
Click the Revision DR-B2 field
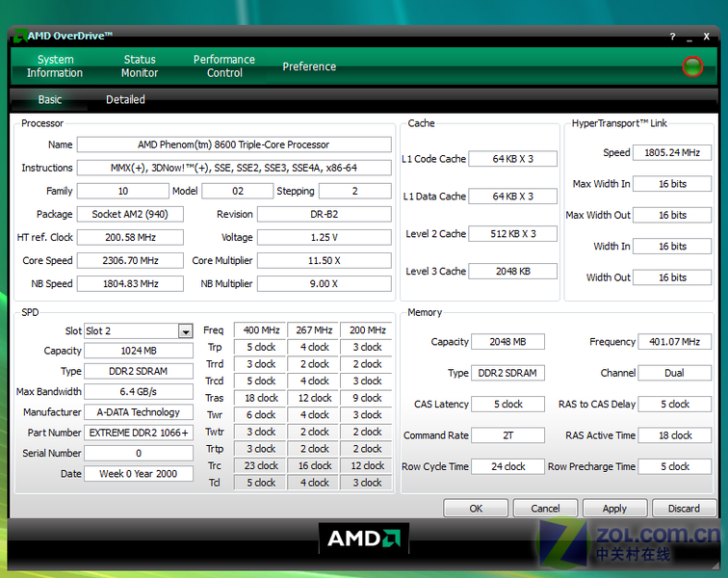[x=325, y=214]
